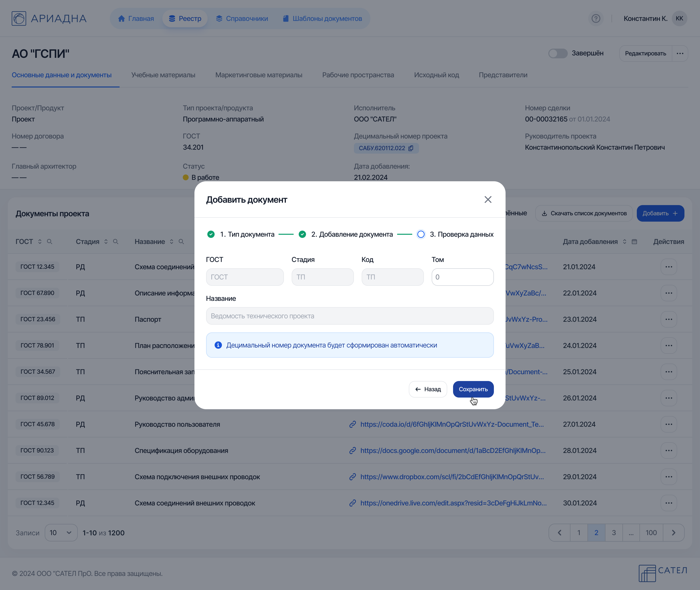Open actions menu for 25.01.2024 row

click(669, 372)
